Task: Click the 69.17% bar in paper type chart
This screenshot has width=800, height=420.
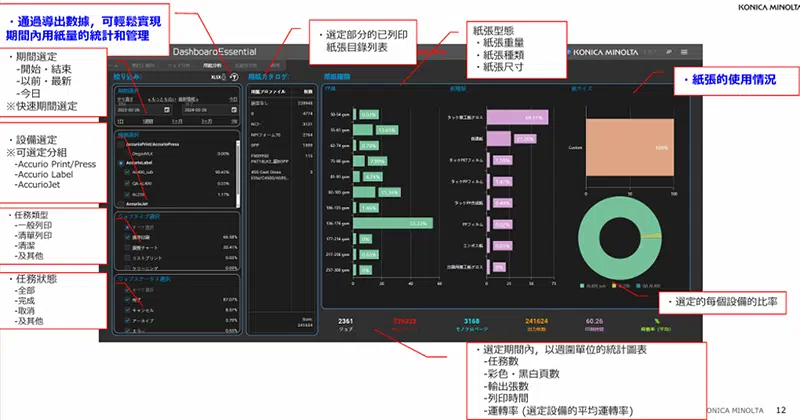Action: 517,117
